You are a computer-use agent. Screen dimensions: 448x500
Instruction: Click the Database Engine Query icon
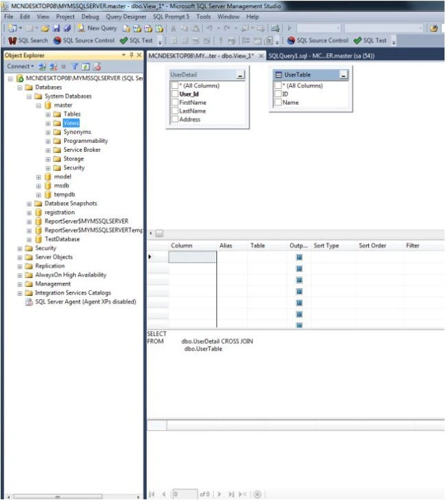[x=126, y=29]
